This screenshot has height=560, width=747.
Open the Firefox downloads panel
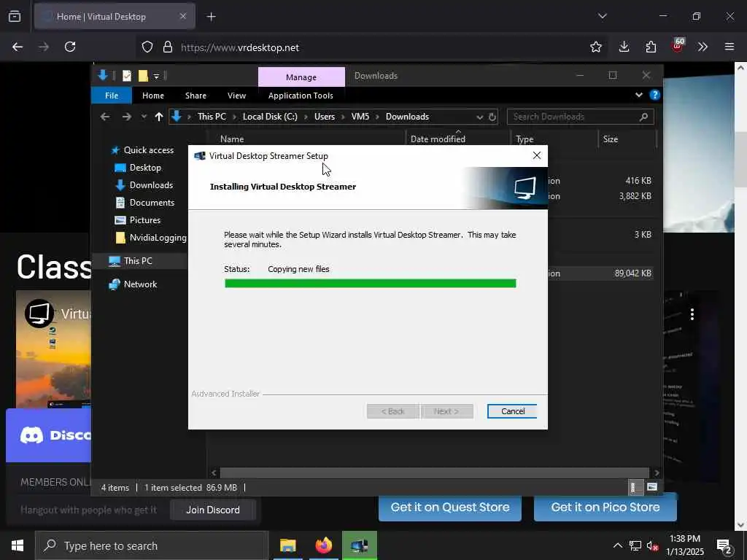tap(624, 47)
